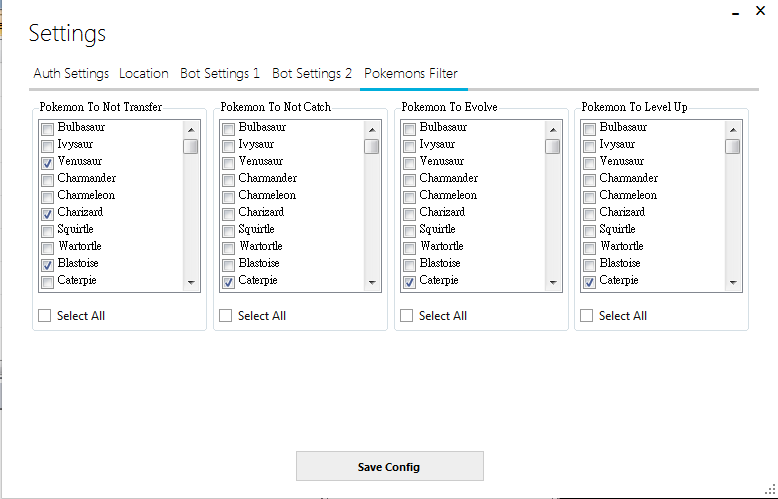Check Squirtle in Pokemon To Level Up

pyautogui.click(x=590, y=230)
